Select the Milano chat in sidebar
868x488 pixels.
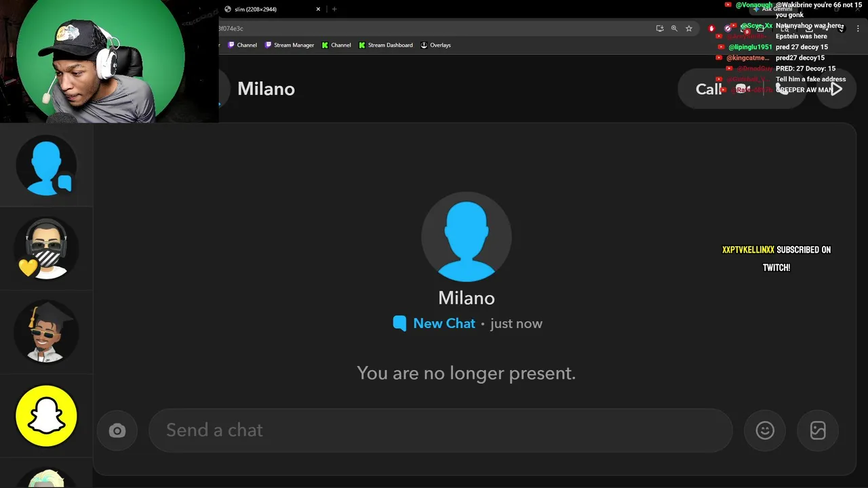46,166
